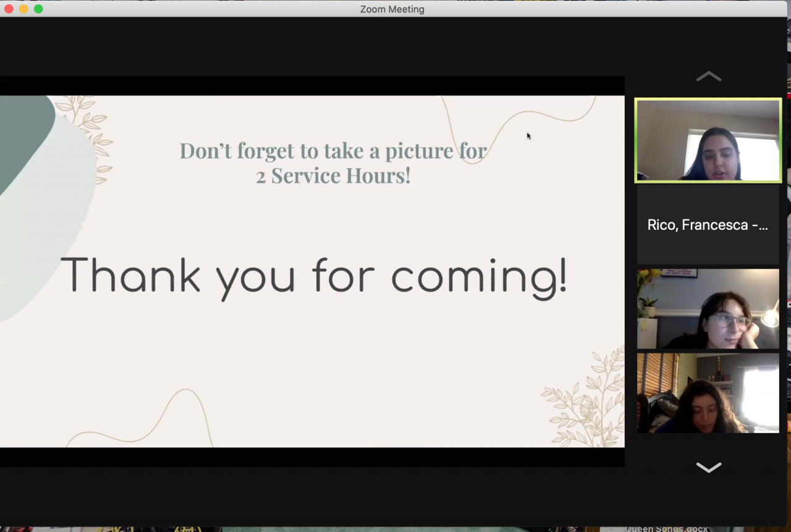Select the video tile with window blinds behind
The image size is (791, 532).
coord(708,393)
